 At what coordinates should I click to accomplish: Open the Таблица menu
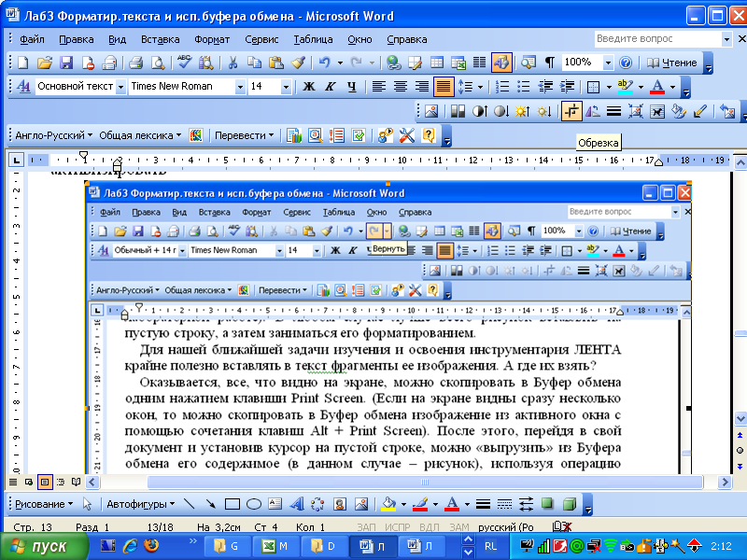coord(313,39)
